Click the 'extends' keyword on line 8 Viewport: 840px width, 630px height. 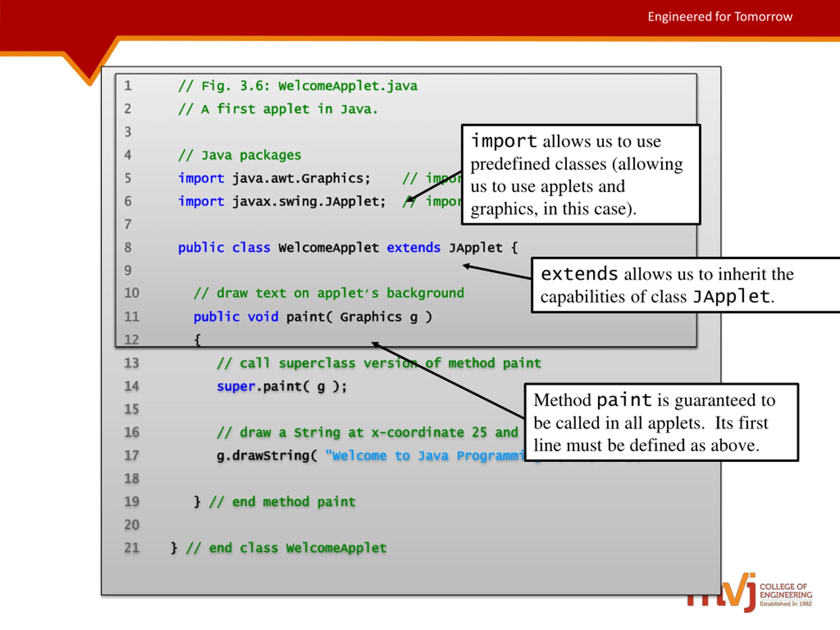coord(413,248)
